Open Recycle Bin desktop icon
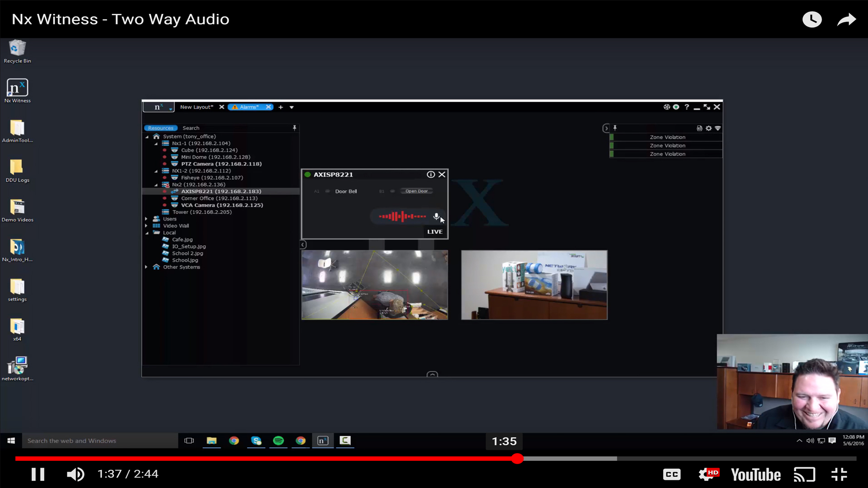The image size is (868, 488). (17, 52)
